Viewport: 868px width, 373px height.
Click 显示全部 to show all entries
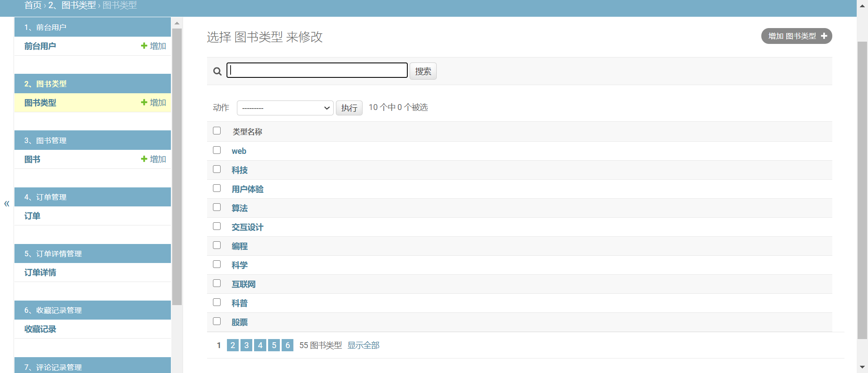[x=363, y=345]
